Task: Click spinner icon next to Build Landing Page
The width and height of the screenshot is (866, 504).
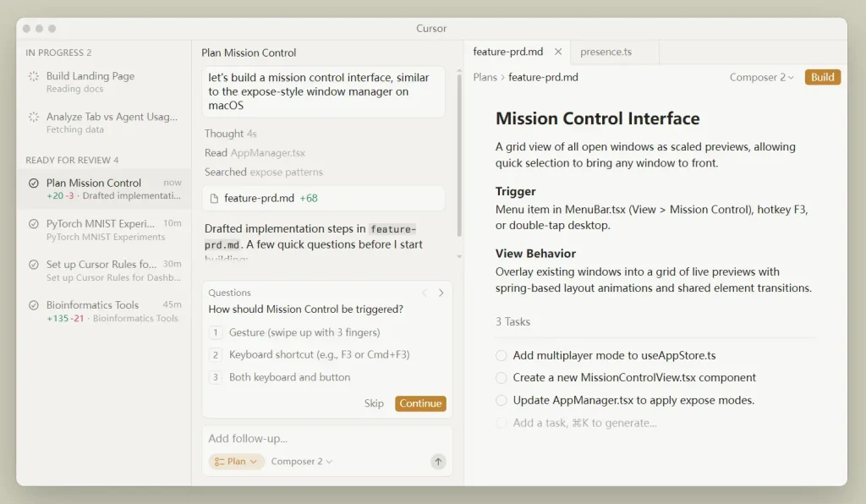Action: point(34,76)
